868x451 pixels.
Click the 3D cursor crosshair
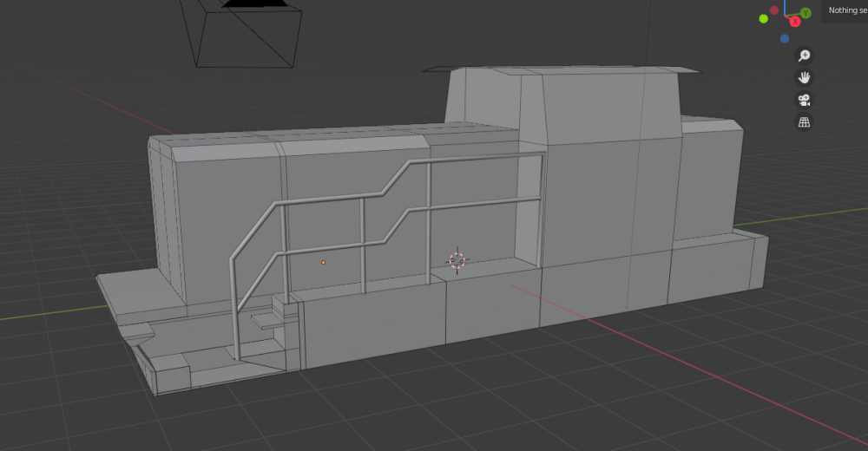click(x=457, y=260)
